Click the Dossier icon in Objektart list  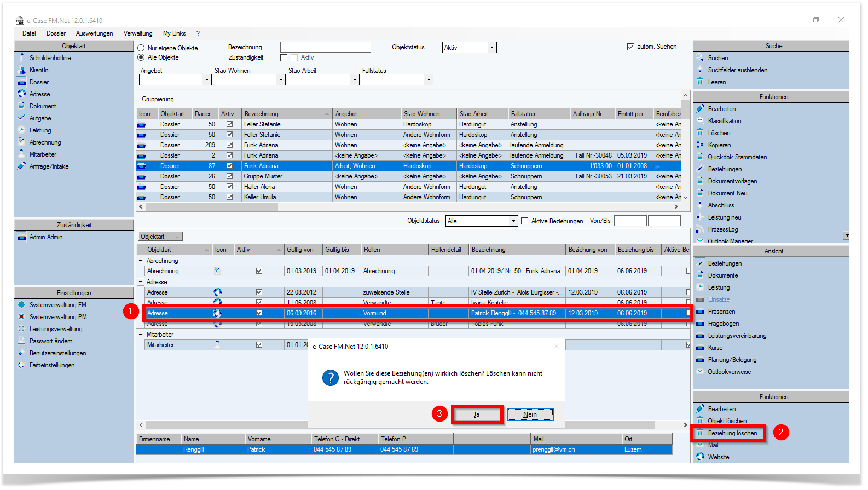click(x=22, y=82)
